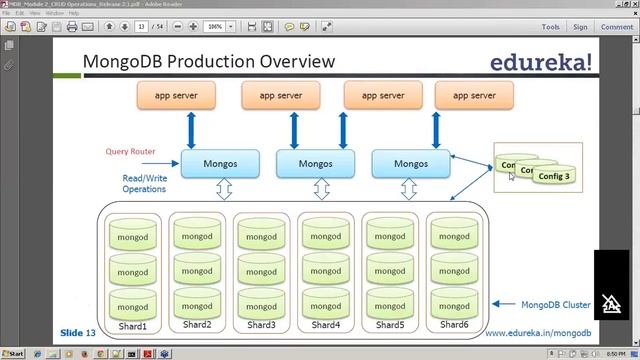640x360 pixels.
Task: Click the Convert file to PDF icon
Action: [25, 27]
